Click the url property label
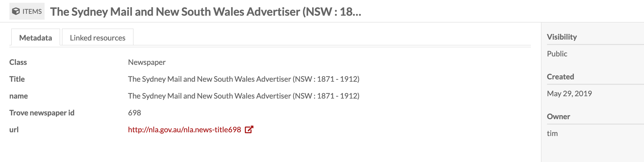 (x=14, y=129)
